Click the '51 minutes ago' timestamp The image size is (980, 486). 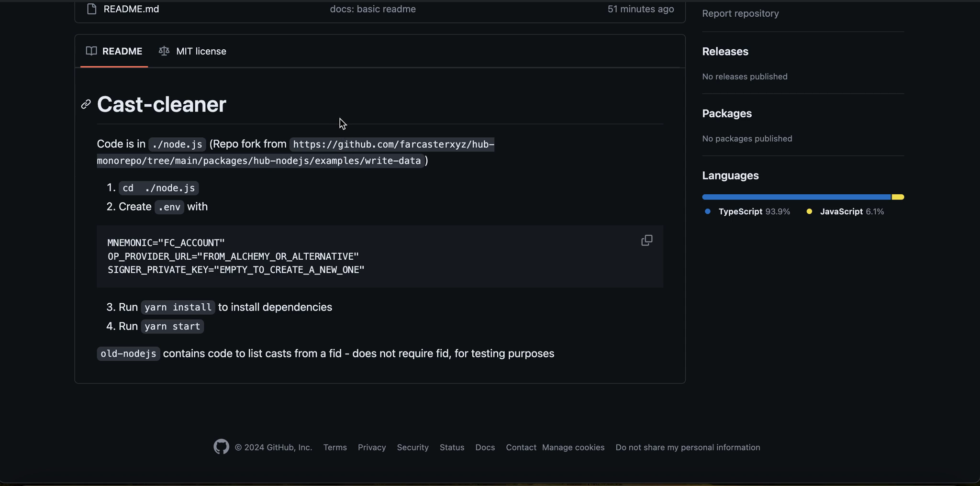click(641, 9)
